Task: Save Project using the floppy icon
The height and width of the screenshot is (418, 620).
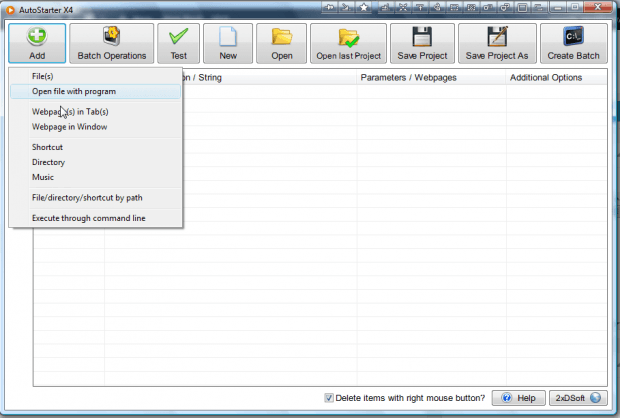Action: pos(422,43)
